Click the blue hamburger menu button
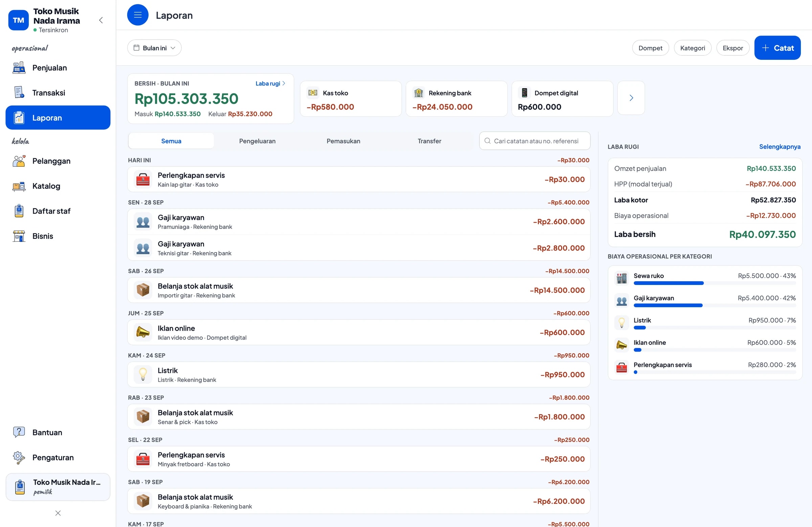This screenshot has height=527, width=812. coord(138,15)
